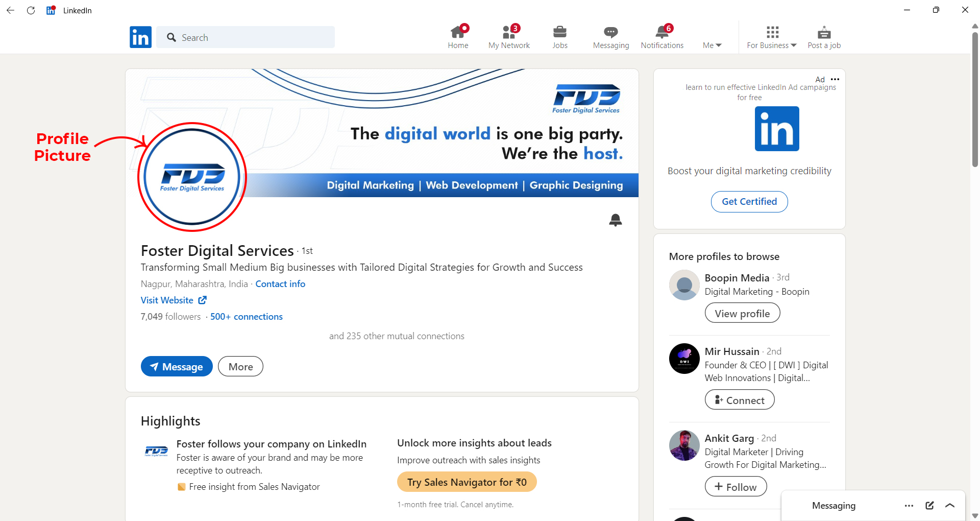Image resolution: width=980 pixels, height=521 pixels.
Task: Open the More actions button
Action: (x=240, y=366)
